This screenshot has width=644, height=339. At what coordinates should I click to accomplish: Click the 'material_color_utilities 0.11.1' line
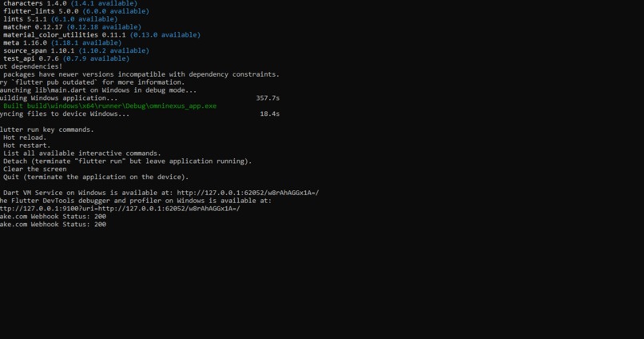[x=101, y=35]
